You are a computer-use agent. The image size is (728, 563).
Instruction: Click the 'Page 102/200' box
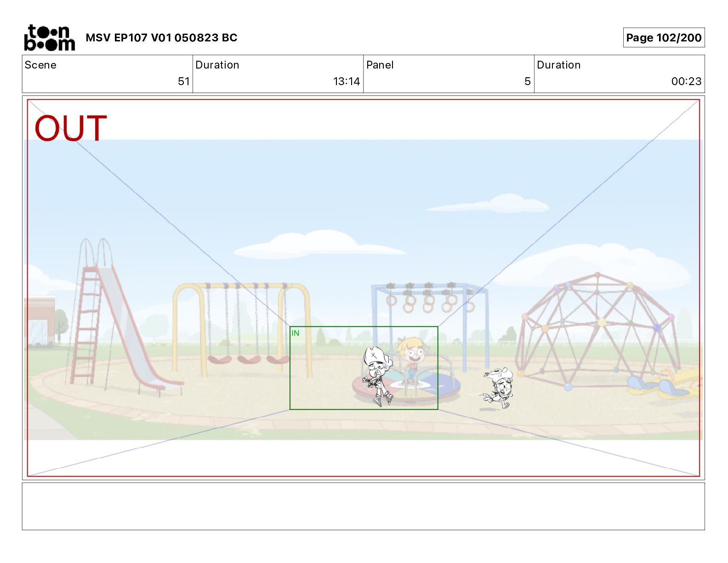point(664,38)
